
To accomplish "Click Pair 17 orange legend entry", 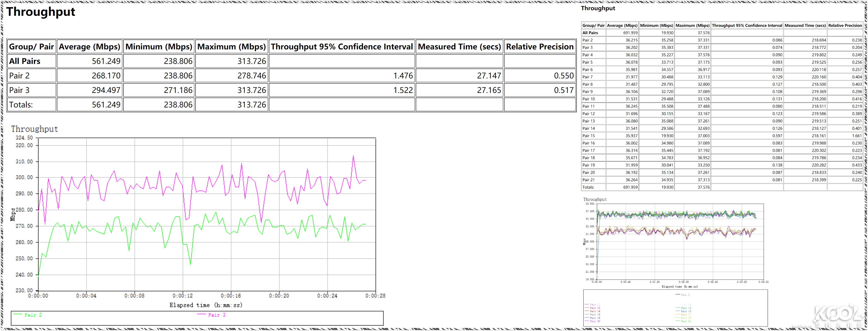I will click(686, 314).
